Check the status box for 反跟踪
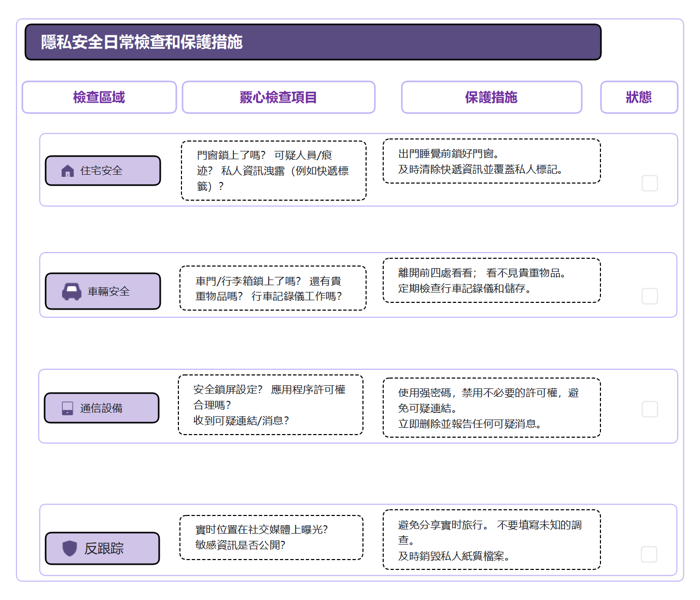The width and height of the screenshot is (700, 600). coord(649,554)
